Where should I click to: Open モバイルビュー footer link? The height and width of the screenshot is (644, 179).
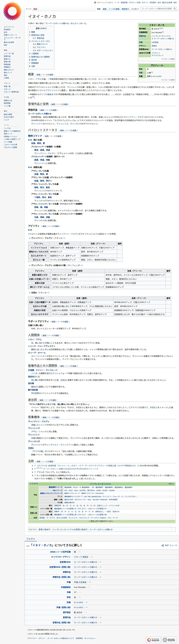click(x=90, y=638)
